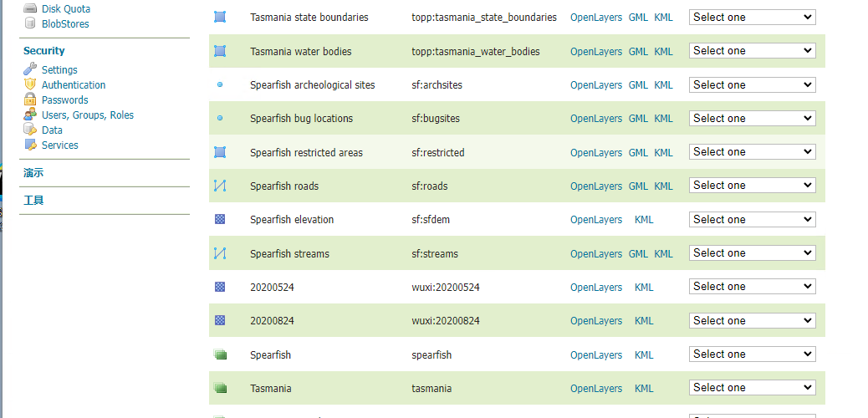Viewport: 868px width, 418px height.
Task: Click layer group icon for Tasmania
Action: tap(220, 388)
